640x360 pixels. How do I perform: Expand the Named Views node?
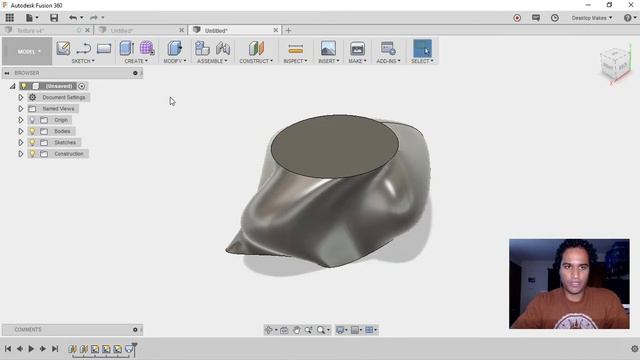20,109
